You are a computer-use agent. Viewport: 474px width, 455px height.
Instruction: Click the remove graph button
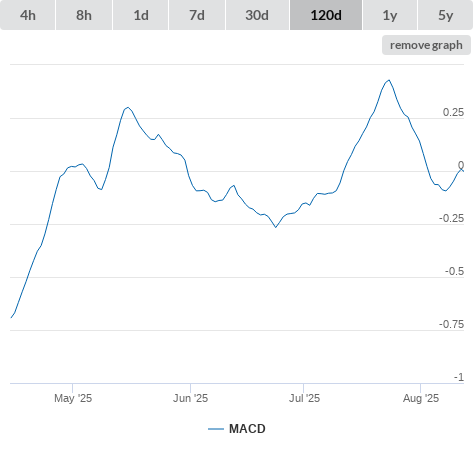426,45
